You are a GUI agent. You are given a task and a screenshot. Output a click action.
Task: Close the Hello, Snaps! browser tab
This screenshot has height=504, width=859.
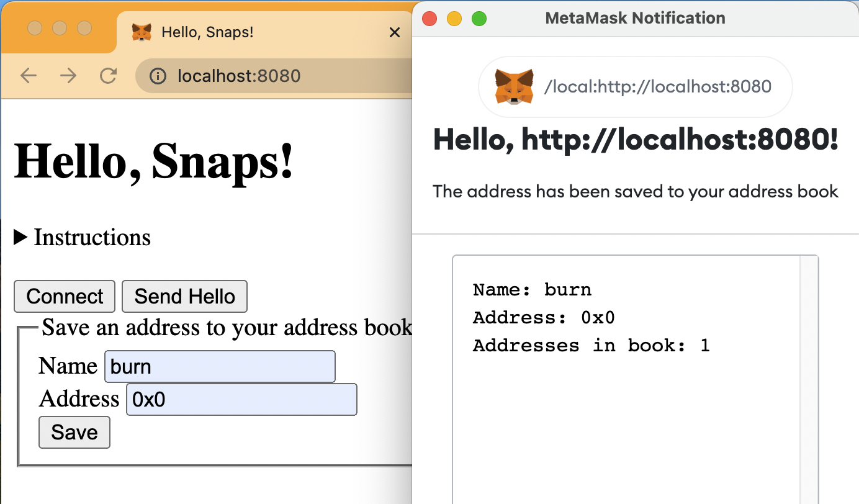pyautogui.click(x=394, y=32)
